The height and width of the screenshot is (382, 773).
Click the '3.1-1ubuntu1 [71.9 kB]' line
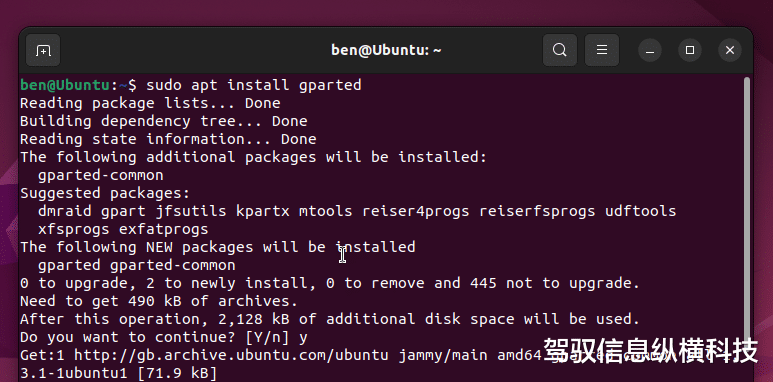[x=118, y=373]
